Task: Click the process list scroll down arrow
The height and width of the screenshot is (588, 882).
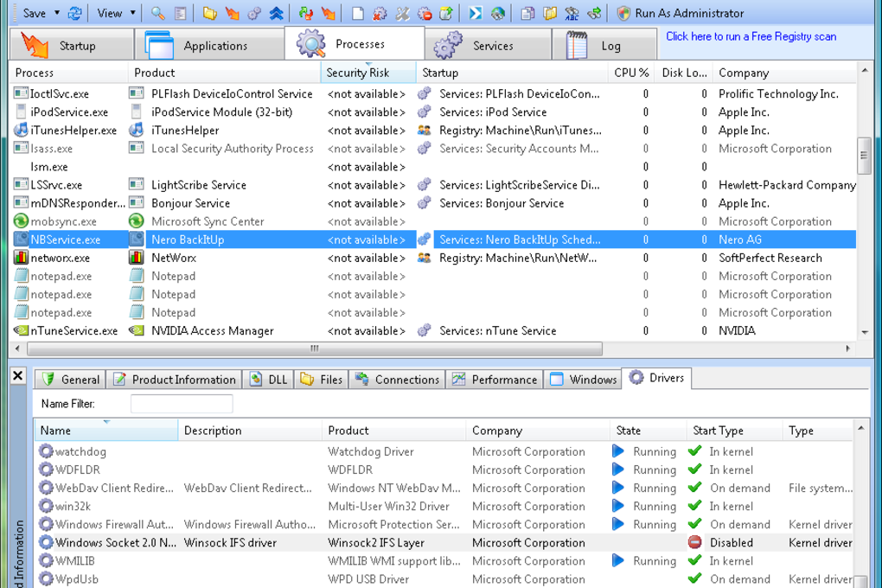Action: tap(865, 332)
